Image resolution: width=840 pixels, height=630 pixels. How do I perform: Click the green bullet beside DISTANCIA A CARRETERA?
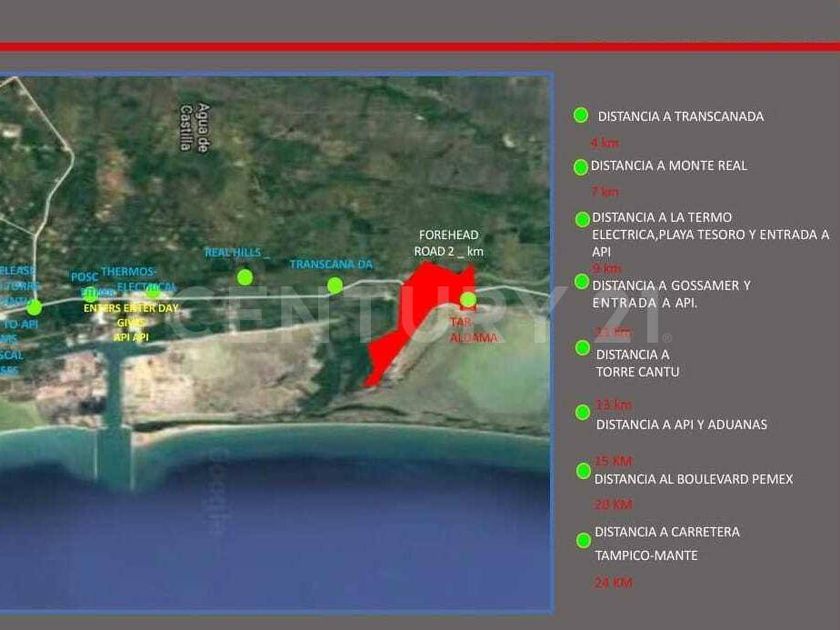(x=583, y=541)
